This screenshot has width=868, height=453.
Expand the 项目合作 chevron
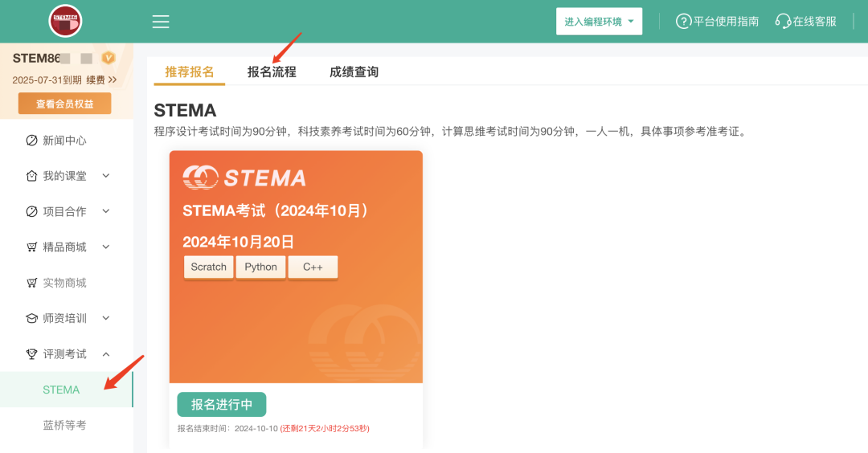(106, 211)
